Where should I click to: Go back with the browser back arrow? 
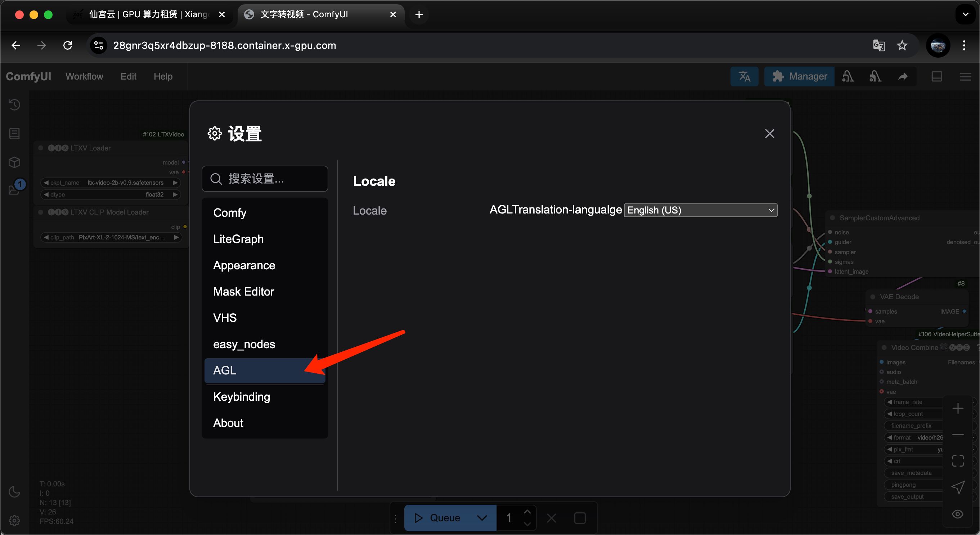point(16,46)
